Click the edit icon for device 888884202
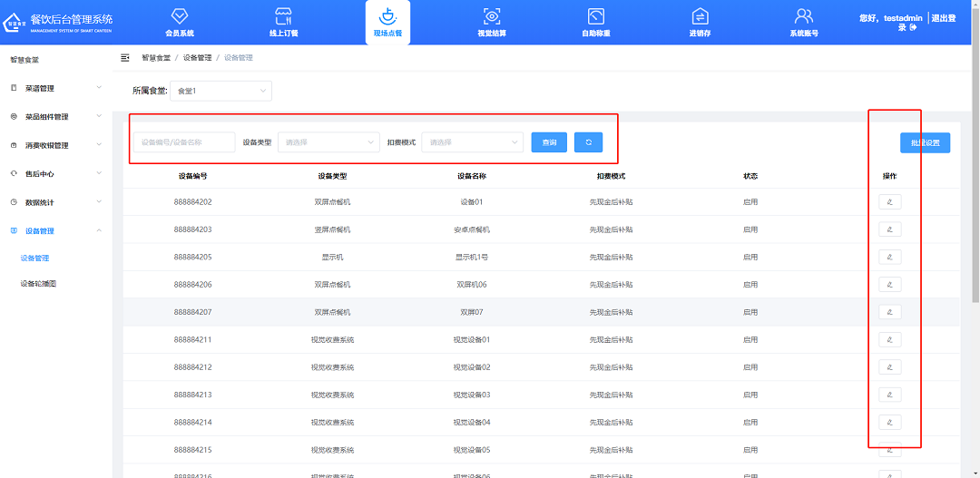This screenshot has width=980, height=478. click(889, 201)
